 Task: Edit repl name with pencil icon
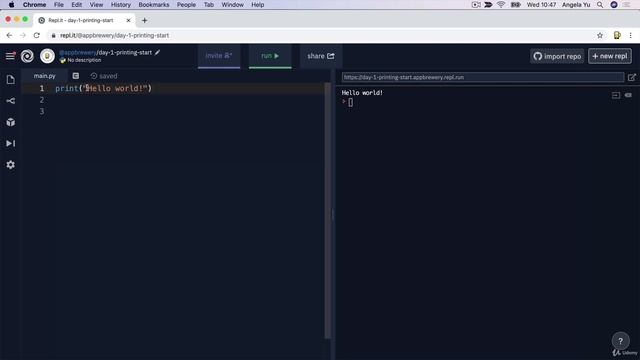(x=158, y=52)
